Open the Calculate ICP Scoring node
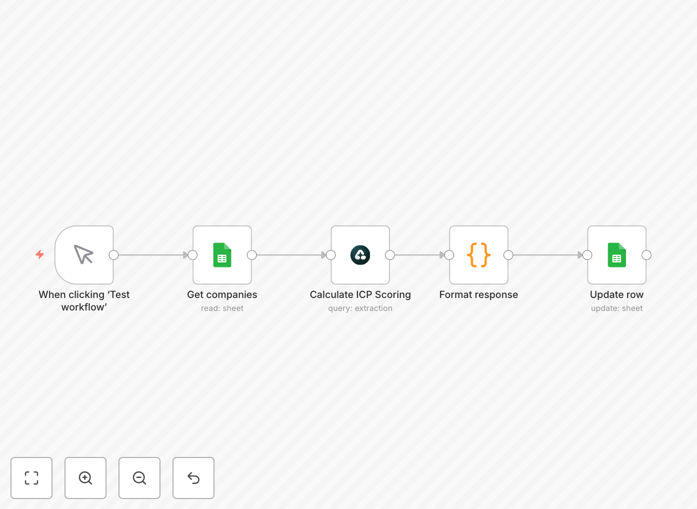 coord(361,255)
